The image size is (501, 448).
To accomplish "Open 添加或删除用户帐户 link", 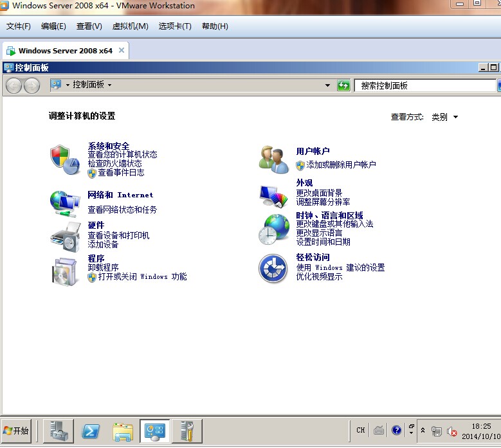I will pos(341,165).
